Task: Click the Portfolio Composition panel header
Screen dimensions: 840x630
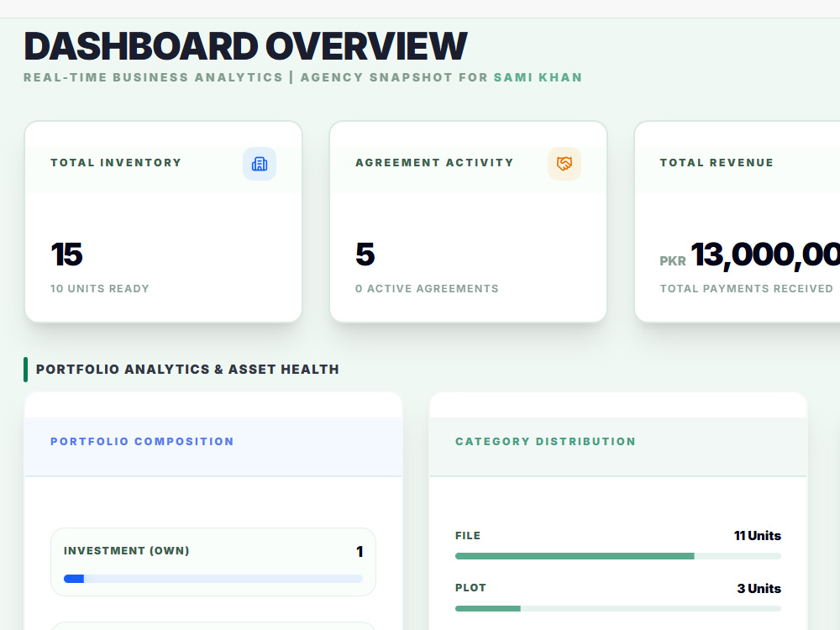Action: pos(213,447)
